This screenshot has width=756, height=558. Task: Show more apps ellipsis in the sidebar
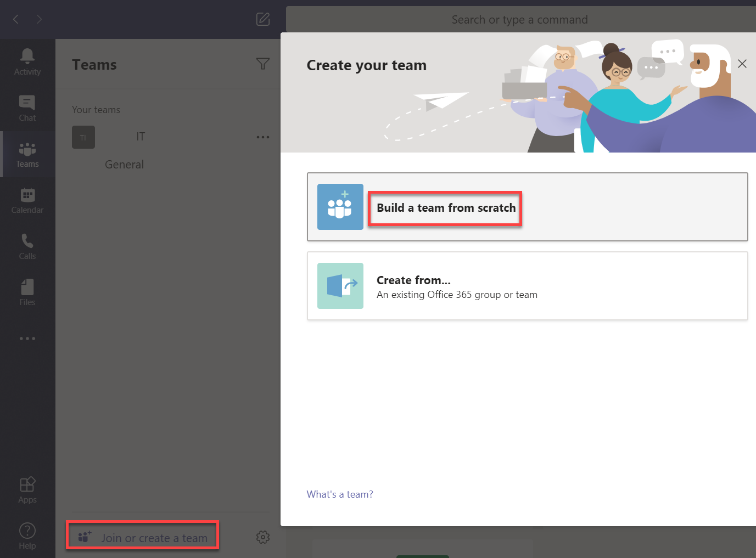pos(27,339)
